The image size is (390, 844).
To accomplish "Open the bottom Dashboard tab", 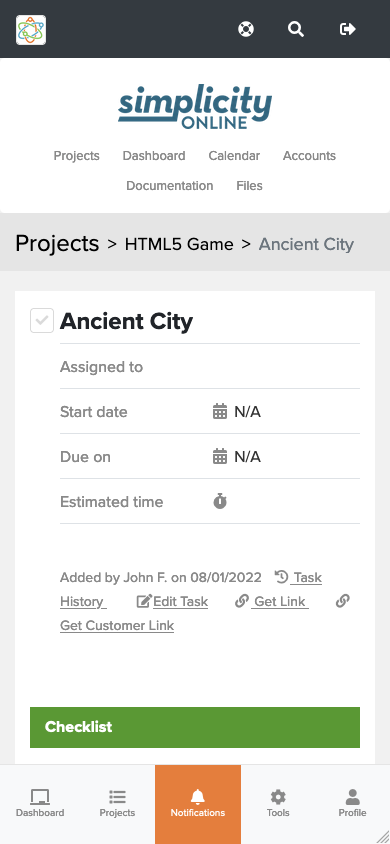I will click(x=40, y=804).
